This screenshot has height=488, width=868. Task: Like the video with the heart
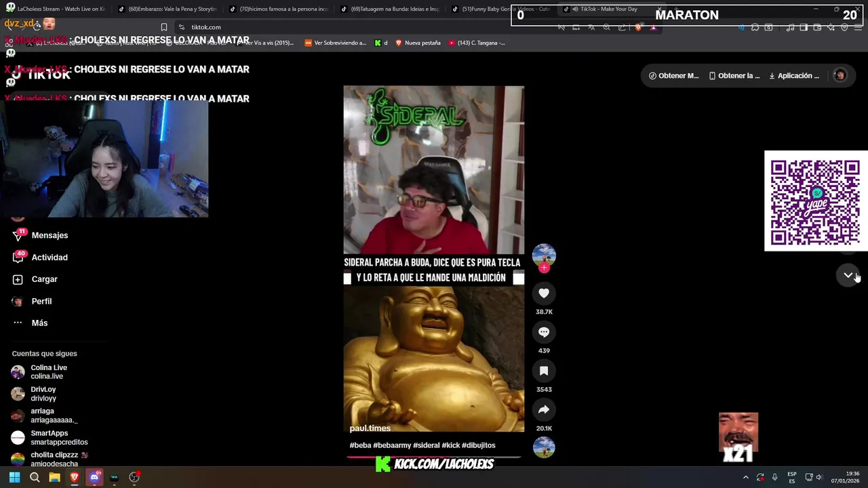pyautogui.click(x=544, y=293)
